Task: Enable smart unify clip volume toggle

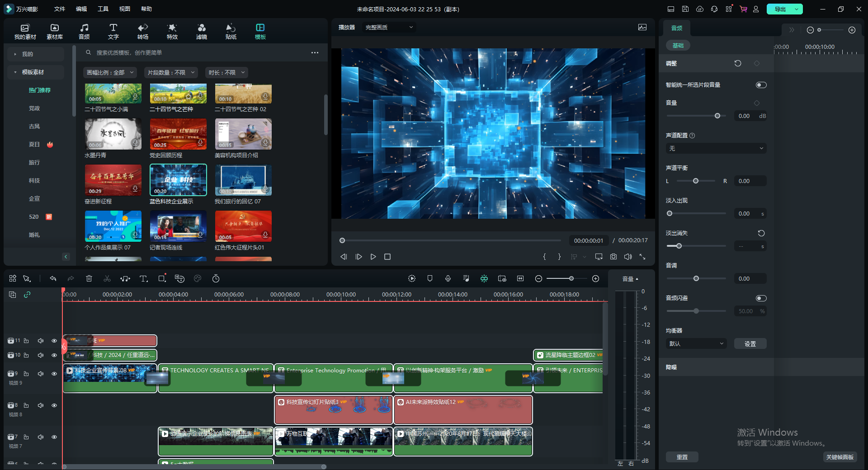Action: (761, 85)
